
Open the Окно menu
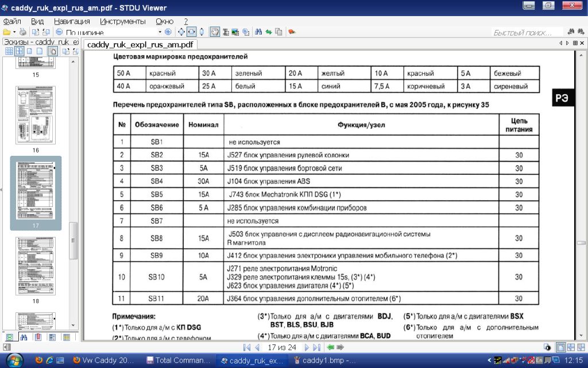point(164,21)
